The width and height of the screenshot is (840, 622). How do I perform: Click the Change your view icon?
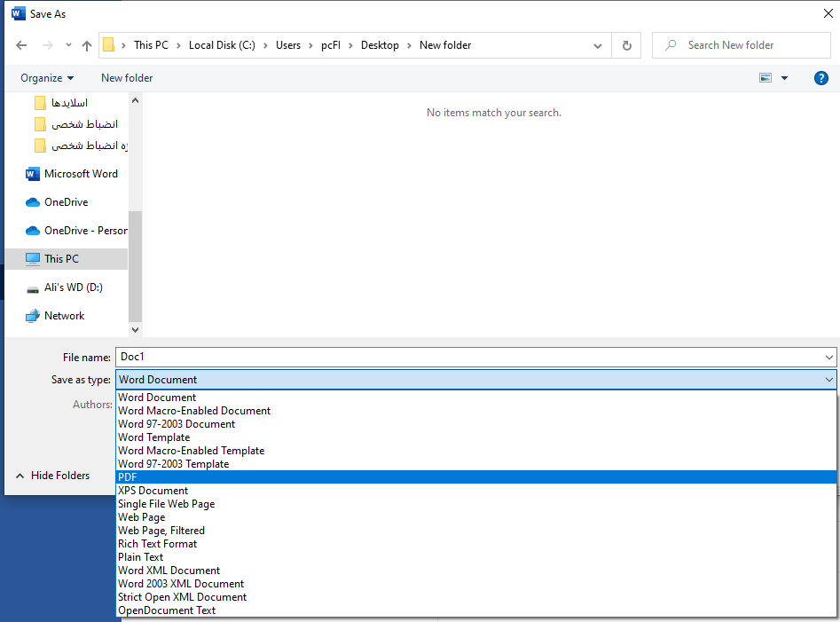[x=765, y=78]
